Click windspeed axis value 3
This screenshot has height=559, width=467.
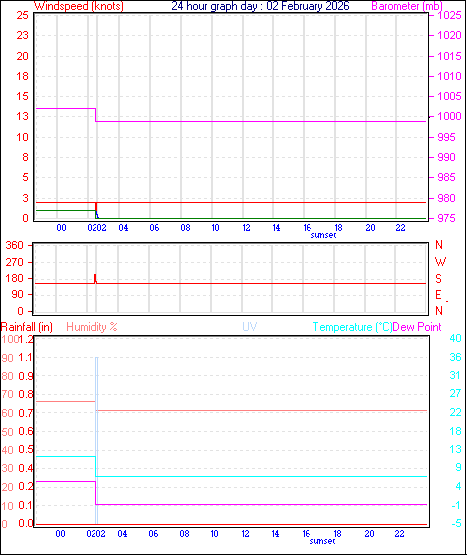(x=25, y=198)
